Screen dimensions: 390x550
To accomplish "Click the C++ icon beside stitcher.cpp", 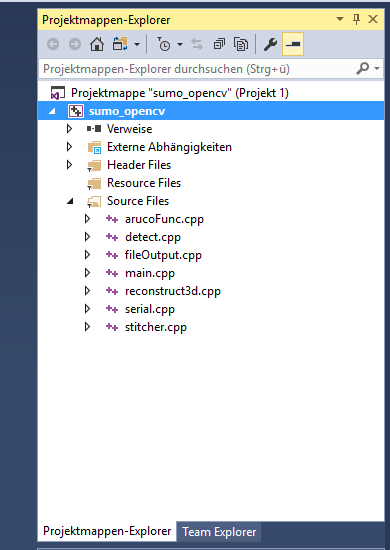I will (112, 327).
